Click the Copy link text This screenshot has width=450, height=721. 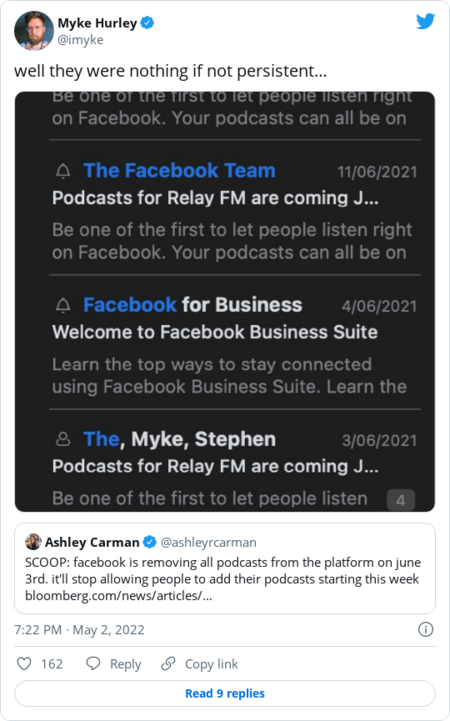(211, 664)
